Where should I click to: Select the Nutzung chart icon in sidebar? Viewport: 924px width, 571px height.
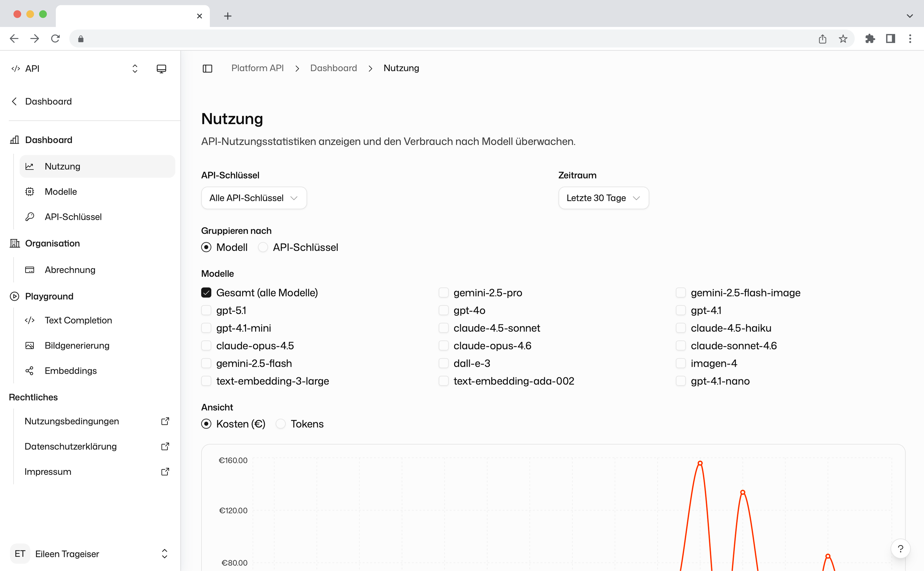tap(30, 166)
